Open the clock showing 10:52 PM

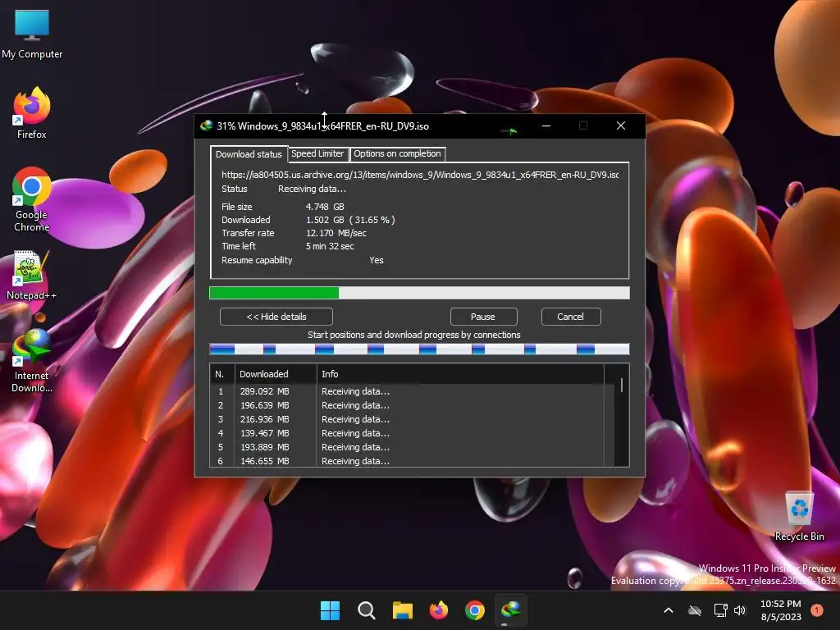click(x=781, y=610)
